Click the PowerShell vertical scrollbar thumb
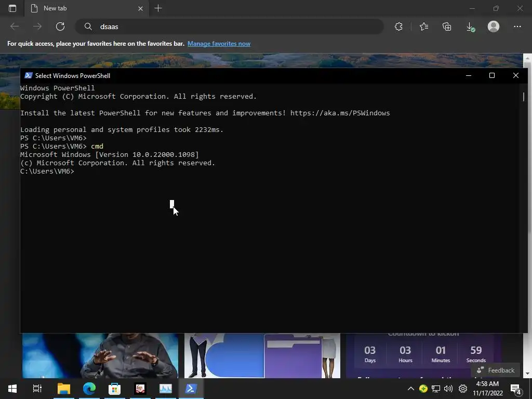 (524, 96)
